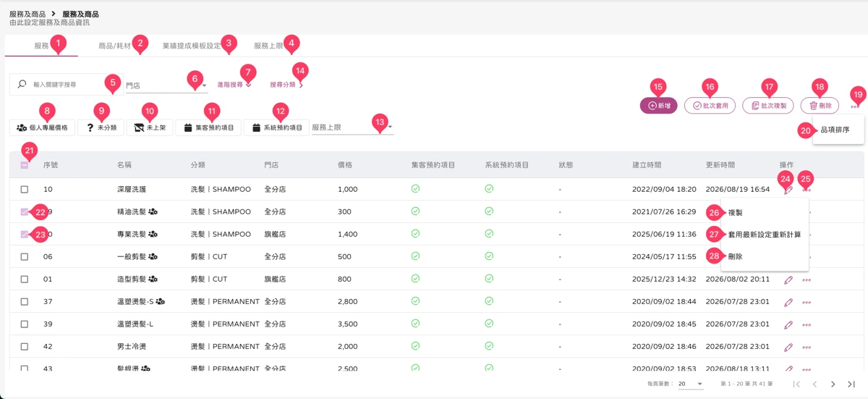
Task: Click the 新增 button
Action: [x=658, y=106]
